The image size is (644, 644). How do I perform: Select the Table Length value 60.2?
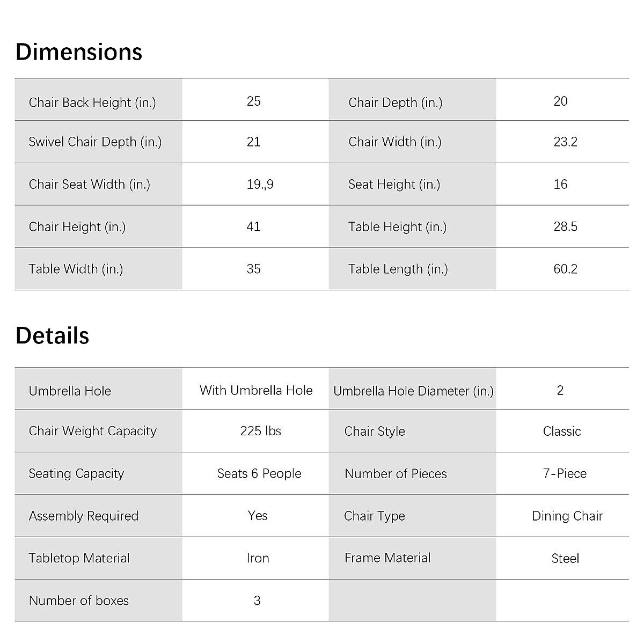point(565,269)
